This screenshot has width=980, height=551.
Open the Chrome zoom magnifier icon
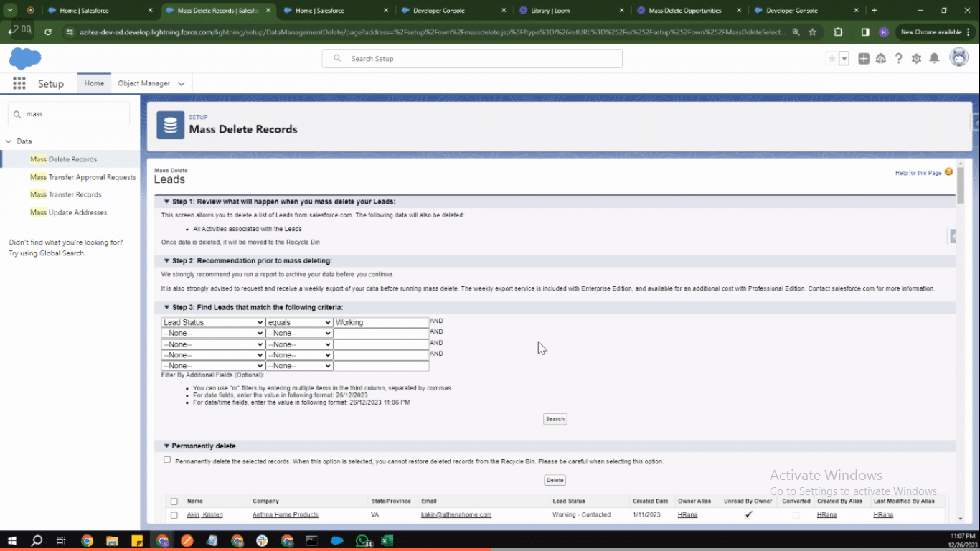coord(796,32)
